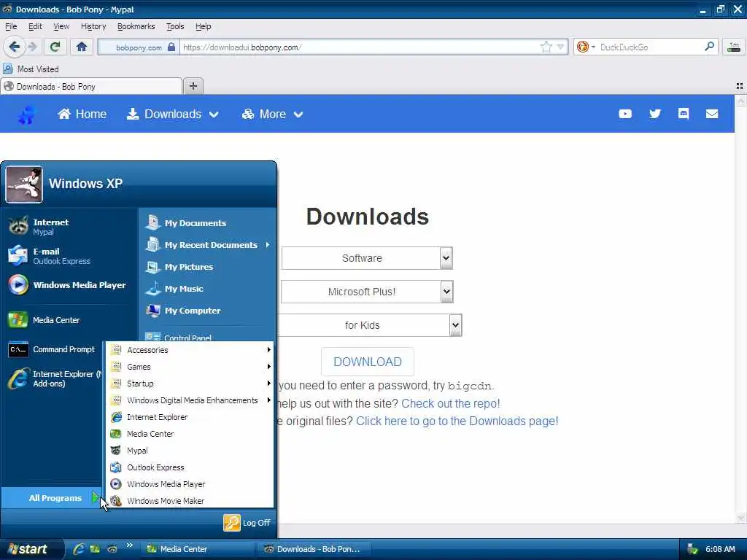Click the browser Forward arrow button
747x560 pixels.
[x=32, y=47]
